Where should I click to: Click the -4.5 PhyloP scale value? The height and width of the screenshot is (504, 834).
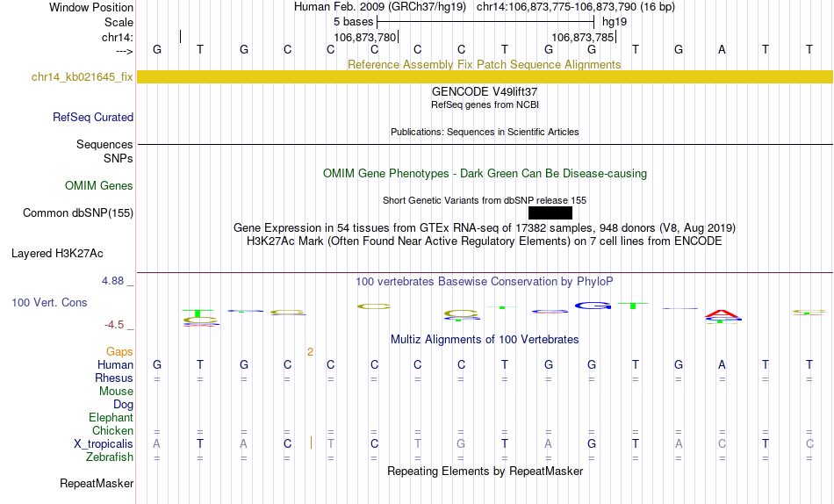click(x=114, y=325)
